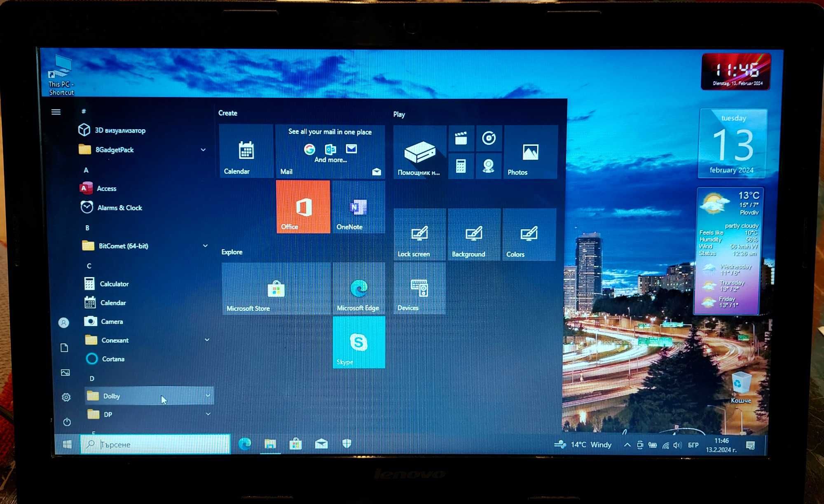Expand the BitComet (64-bit) folder
824x504 pixels.
206,246
